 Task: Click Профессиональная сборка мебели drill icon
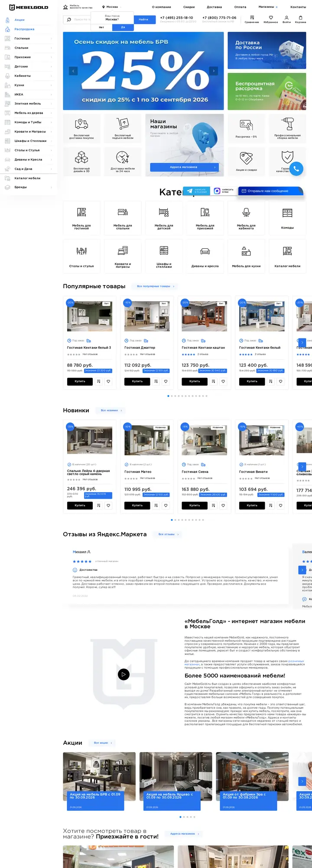click(x=287, y=124)
